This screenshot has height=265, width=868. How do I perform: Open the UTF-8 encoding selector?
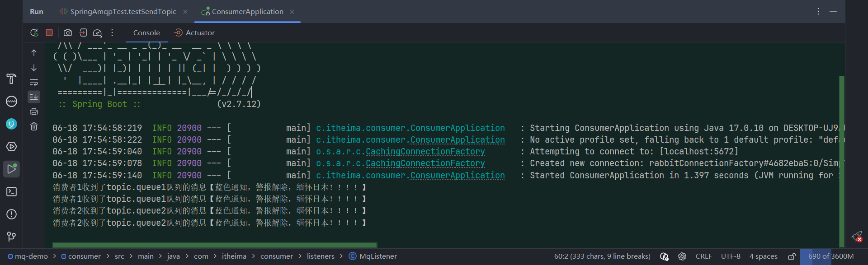point(731,256)
